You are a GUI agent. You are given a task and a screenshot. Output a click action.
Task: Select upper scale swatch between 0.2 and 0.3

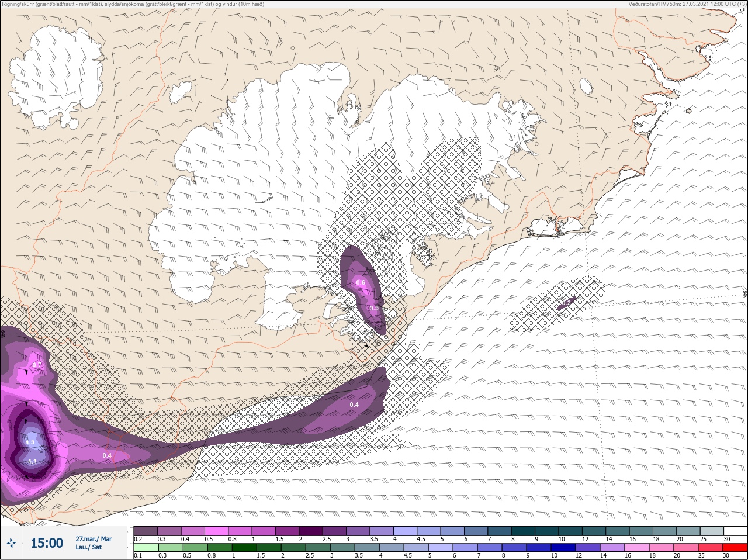(146, 531)
